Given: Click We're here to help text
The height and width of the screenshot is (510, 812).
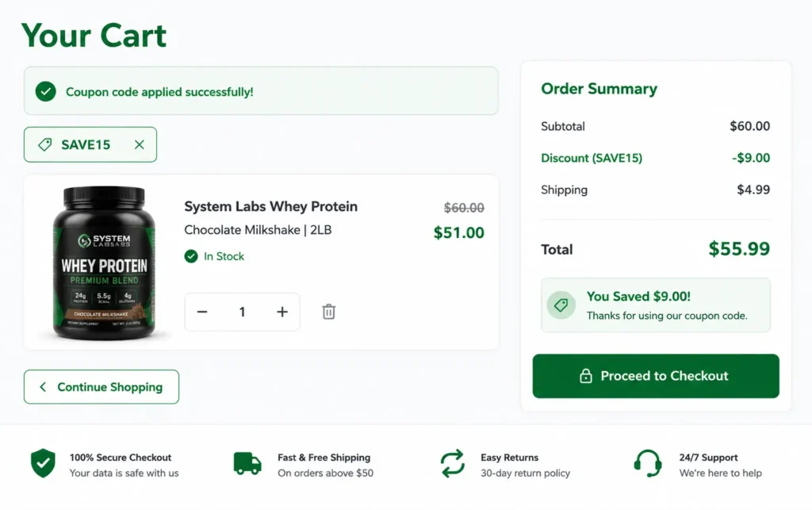Looking at the screenshot, I should point(720,473).
